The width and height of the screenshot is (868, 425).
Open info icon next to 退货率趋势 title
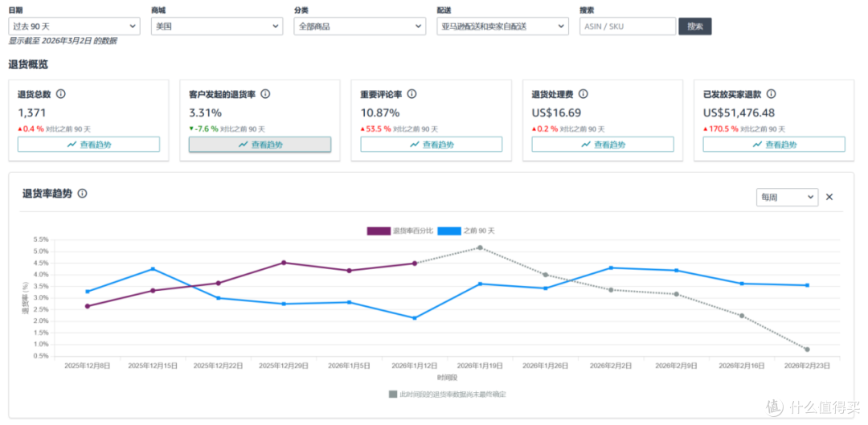[x=82, y=194]
